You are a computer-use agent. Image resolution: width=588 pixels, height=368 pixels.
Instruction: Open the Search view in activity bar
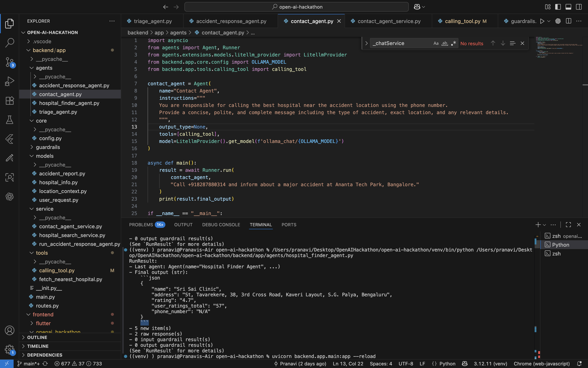(9, 43)
